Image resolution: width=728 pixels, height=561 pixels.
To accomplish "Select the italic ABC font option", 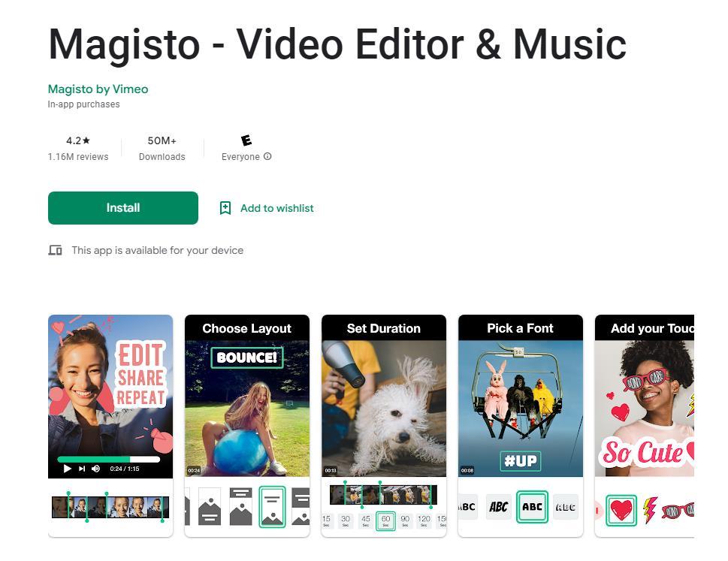I will (x=499, y=507).
